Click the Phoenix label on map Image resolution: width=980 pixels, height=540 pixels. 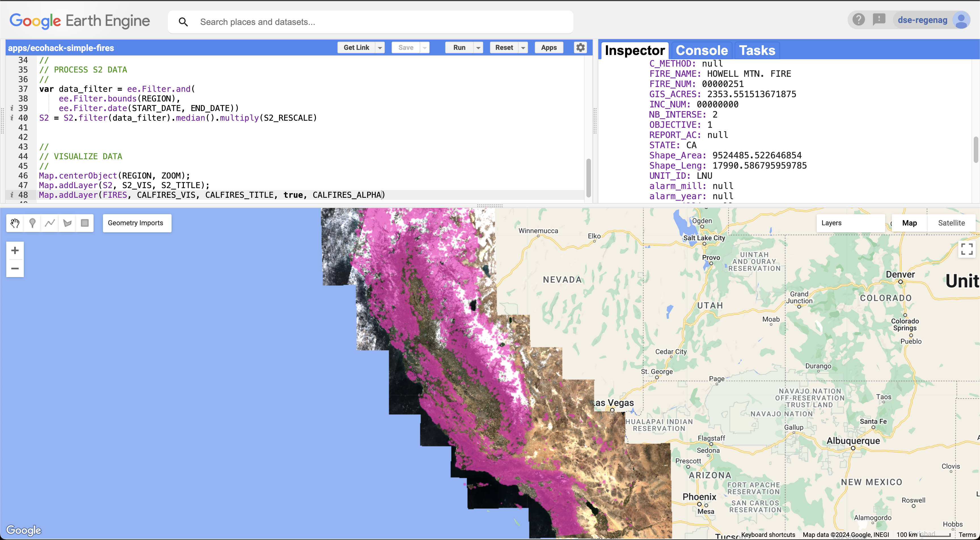[699, 497]
